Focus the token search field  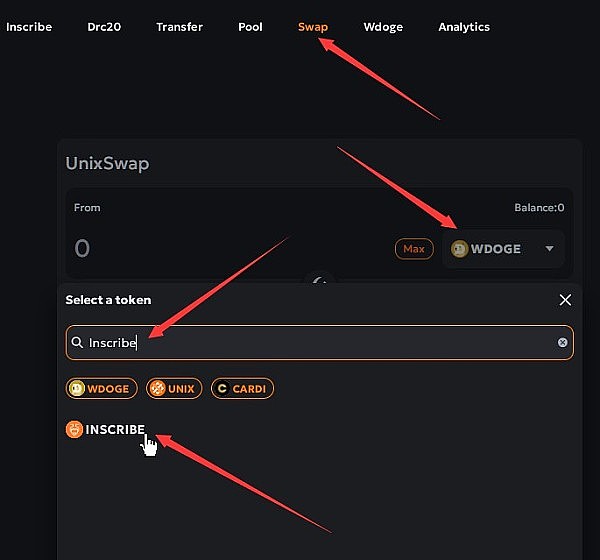click(x=320, y=343)
